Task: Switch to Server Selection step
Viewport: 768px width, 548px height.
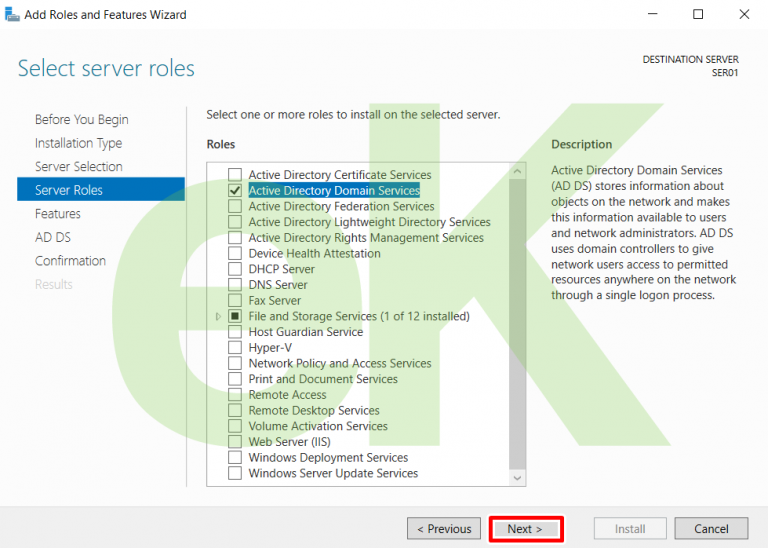Action: coord(78,167)
